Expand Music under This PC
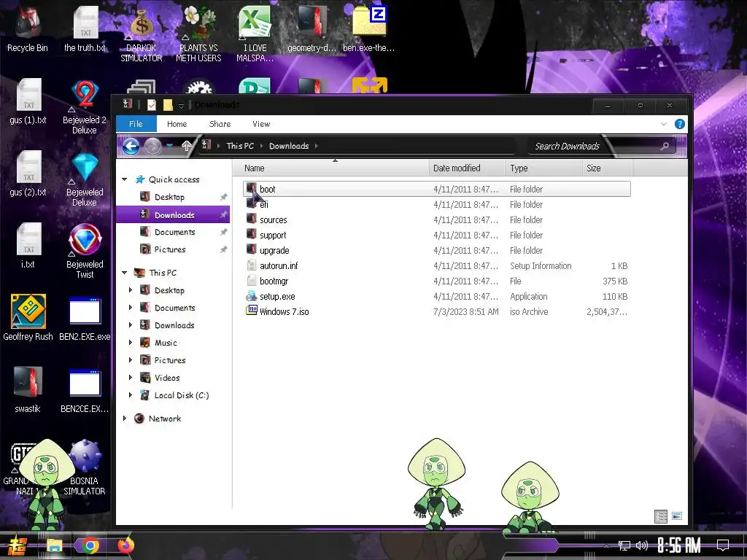Viewport: 747px width, 560px height. 131,343
